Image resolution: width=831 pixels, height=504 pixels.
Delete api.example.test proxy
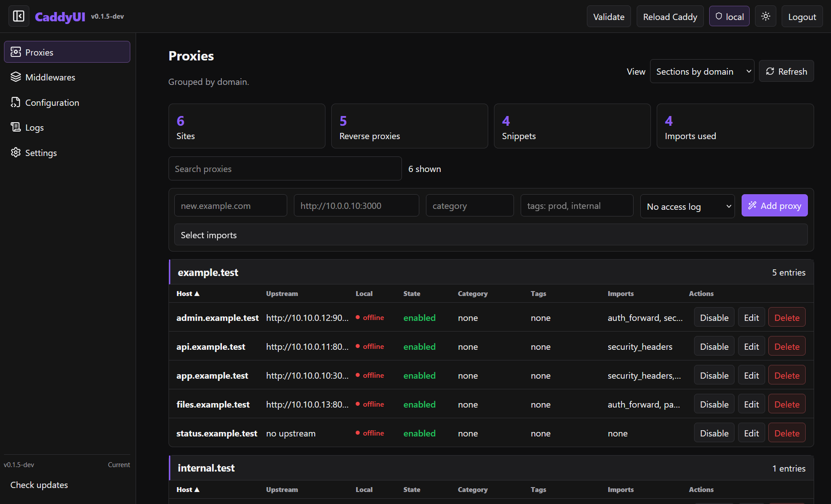[x=787, y=346]
